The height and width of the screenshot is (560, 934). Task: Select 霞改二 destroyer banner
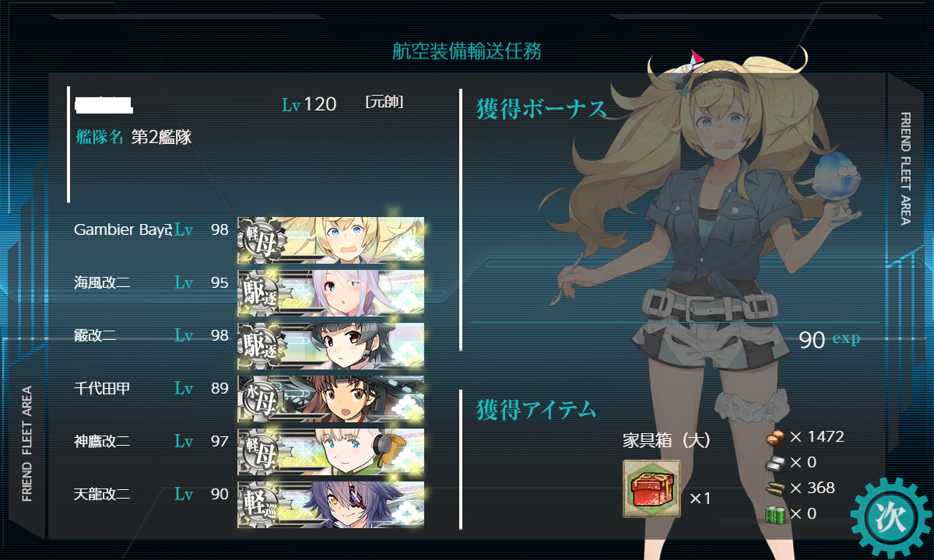pyautogui.click(x=331, y=346)
